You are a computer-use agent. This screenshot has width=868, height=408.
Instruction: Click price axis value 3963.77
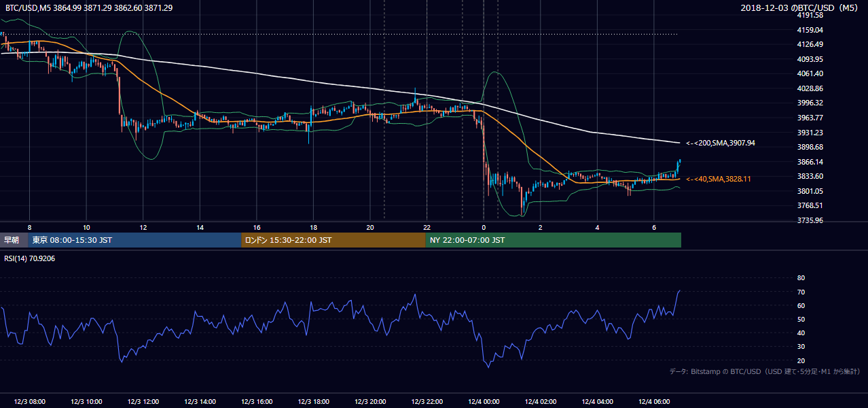(810, 118)
